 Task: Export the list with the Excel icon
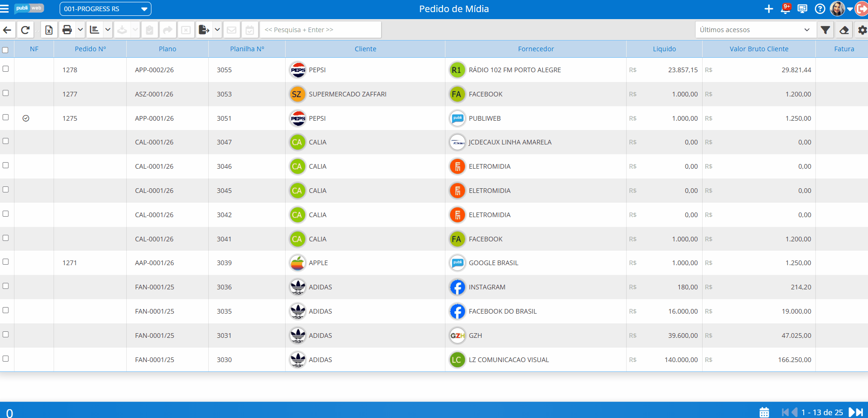(49, 30)
